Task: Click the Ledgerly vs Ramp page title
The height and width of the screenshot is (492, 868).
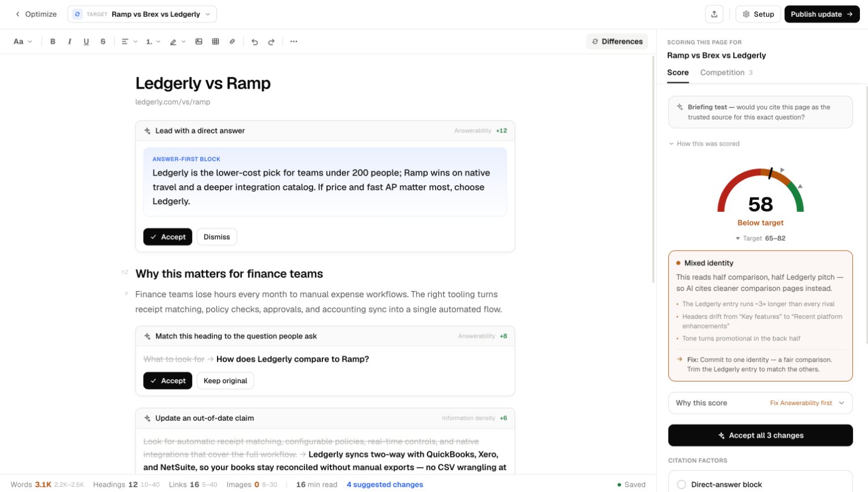Action: [203, 83]
